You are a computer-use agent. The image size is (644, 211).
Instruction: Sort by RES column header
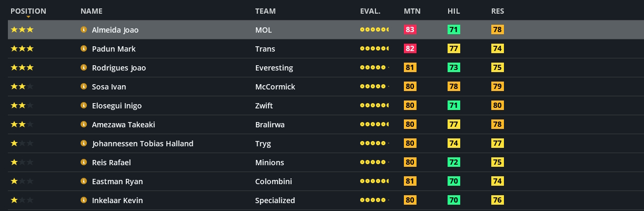pyautogui.click(x=498, y=11)
